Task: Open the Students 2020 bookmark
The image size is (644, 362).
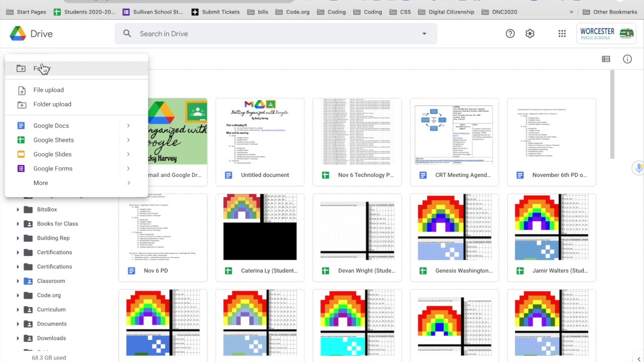Action: point(84,12)
